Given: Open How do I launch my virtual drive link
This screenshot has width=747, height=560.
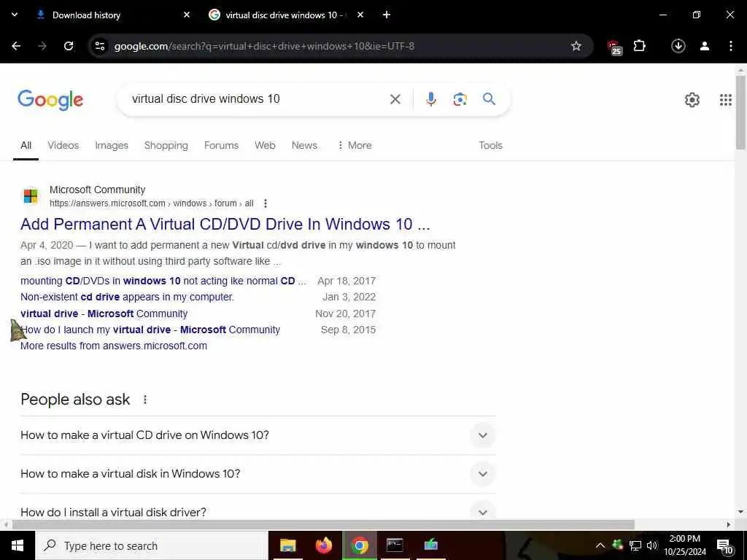Looking at the screenshot, I should point(150,330).
